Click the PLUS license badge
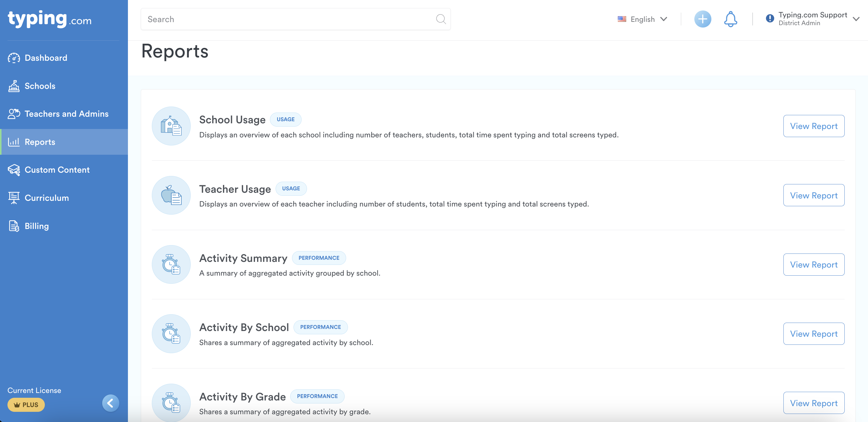 click(26, 405)
